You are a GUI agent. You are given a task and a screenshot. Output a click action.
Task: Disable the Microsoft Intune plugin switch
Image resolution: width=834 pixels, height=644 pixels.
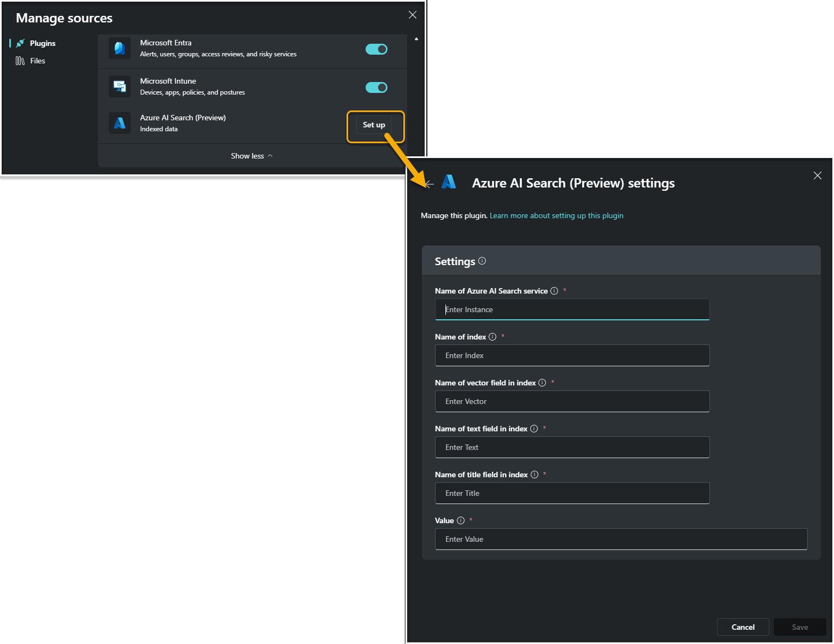(377, 87)
